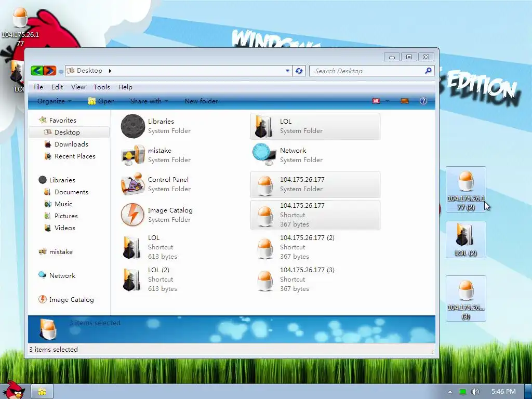Select the LOL System Folder icon
This screenshot has width=532, height=399.
coord(263,126)
